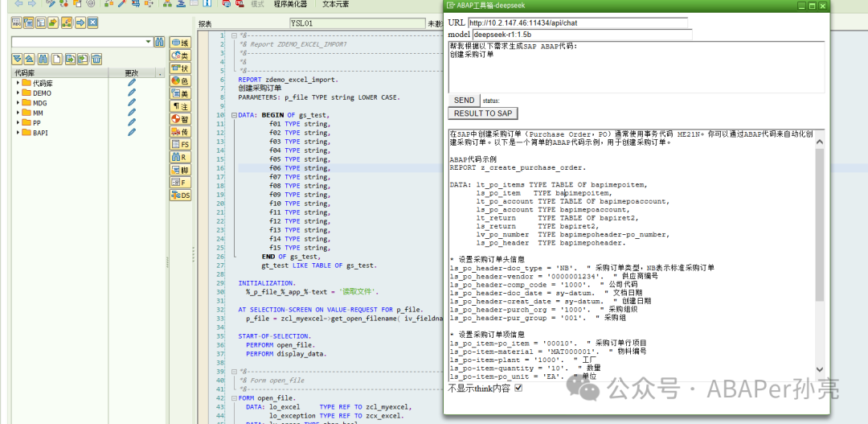This screenshot has width=868, height=424.
Task: Click the edit pencil for BAPI row
Action: [131, 133]
